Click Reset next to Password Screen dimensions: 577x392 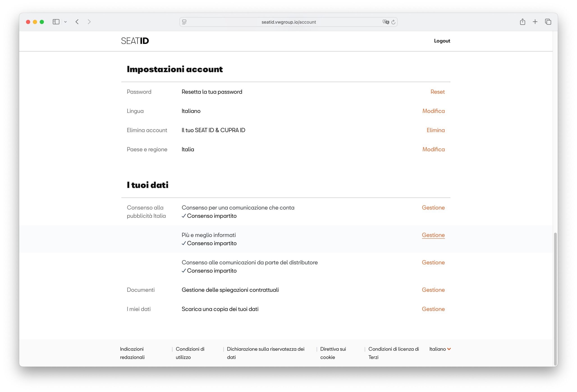point(437,92)
